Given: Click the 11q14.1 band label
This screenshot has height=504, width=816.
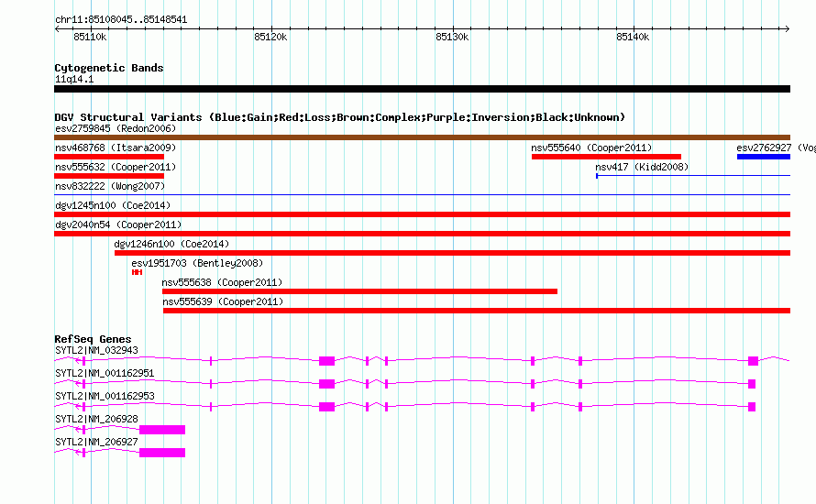Looking at the screenshot, I should (74, 79).
